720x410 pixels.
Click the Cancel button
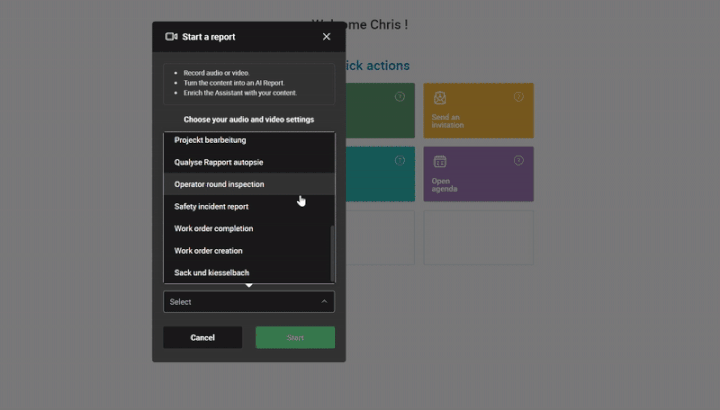point(202,337)
